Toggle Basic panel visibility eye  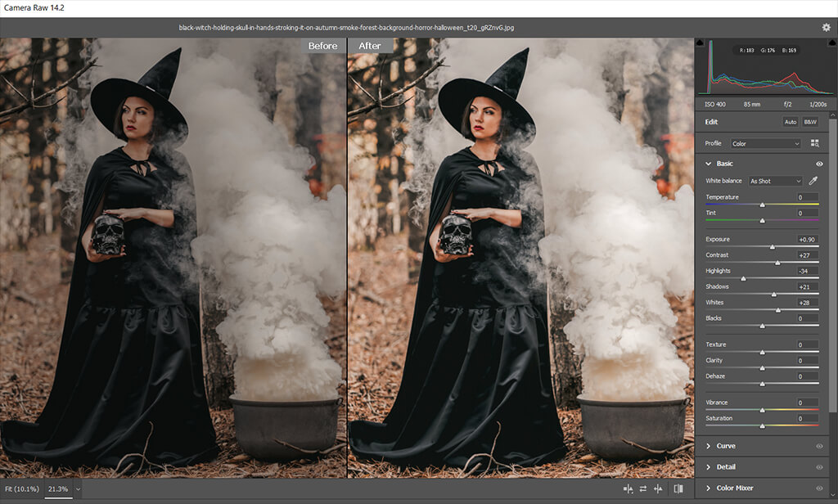819,164
